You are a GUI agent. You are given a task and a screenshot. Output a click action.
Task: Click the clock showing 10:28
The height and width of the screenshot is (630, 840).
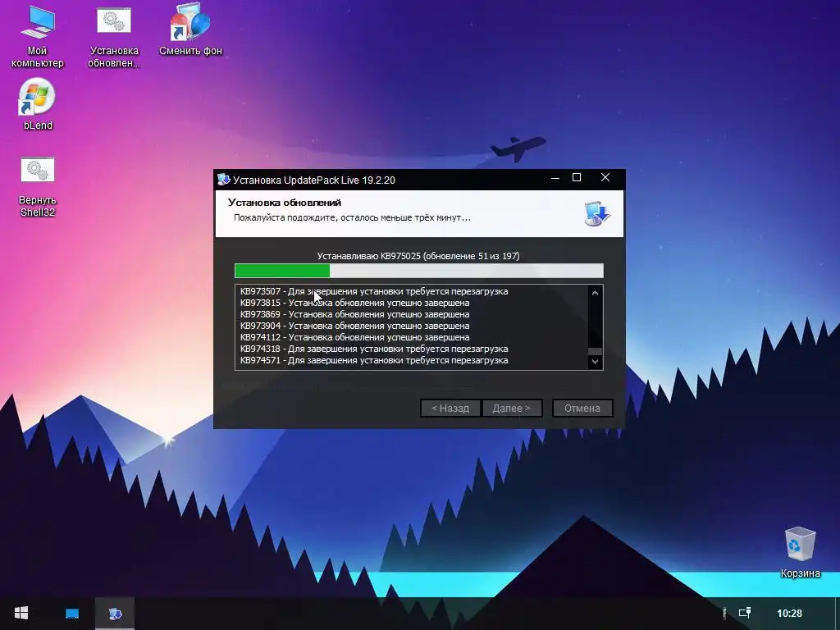789,614
